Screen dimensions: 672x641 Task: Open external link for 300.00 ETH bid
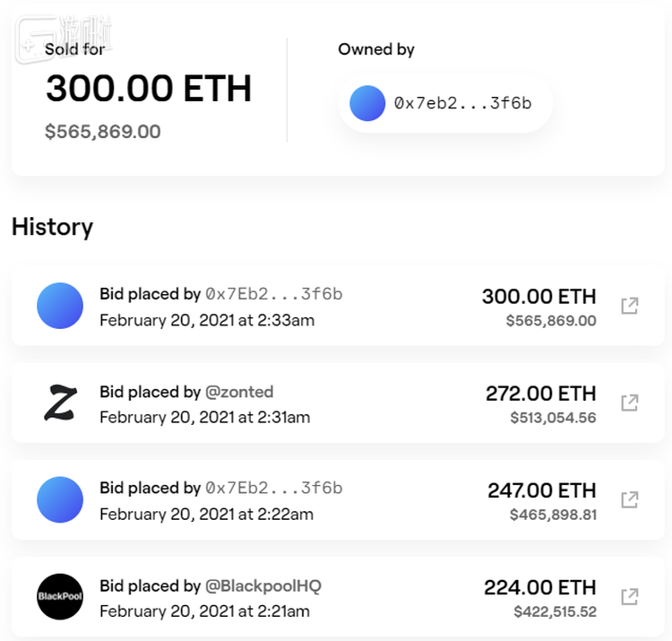(x=630, y=306)
